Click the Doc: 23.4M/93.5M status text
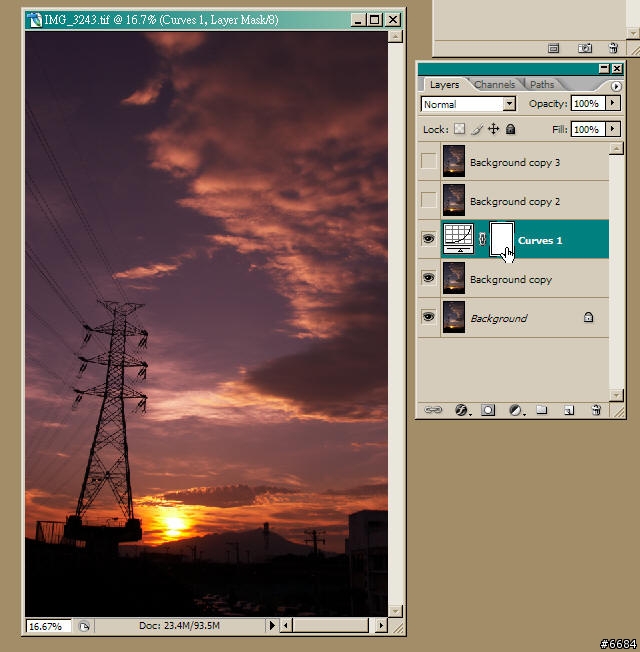Viewport: 640px width, 652px height. [179, 625]
